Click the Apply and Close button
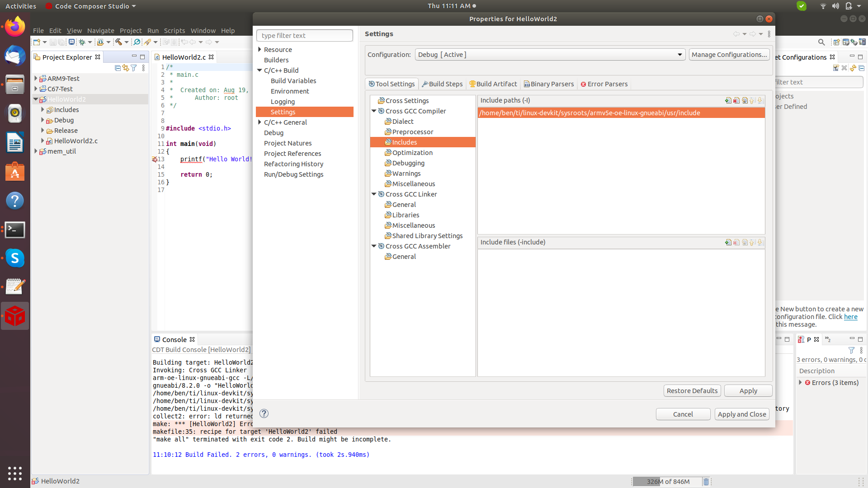Viewport: 868px width, 488px height. point(741,414)
